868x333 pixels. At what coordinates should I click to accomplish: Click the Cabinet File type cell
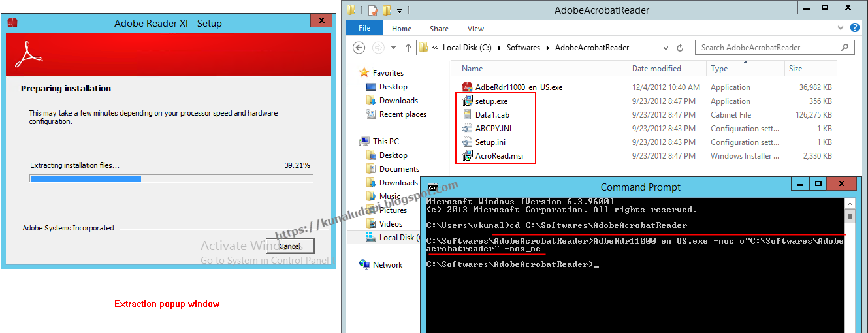[x=731, y=115]
